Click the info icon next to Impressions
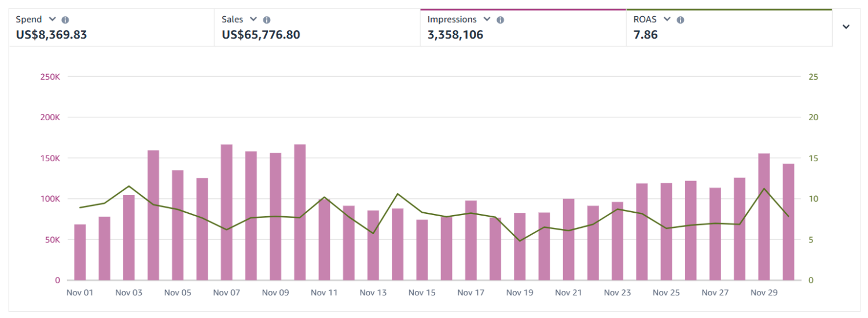Viewport: 868px width, 318px height. tap(501, 20)
